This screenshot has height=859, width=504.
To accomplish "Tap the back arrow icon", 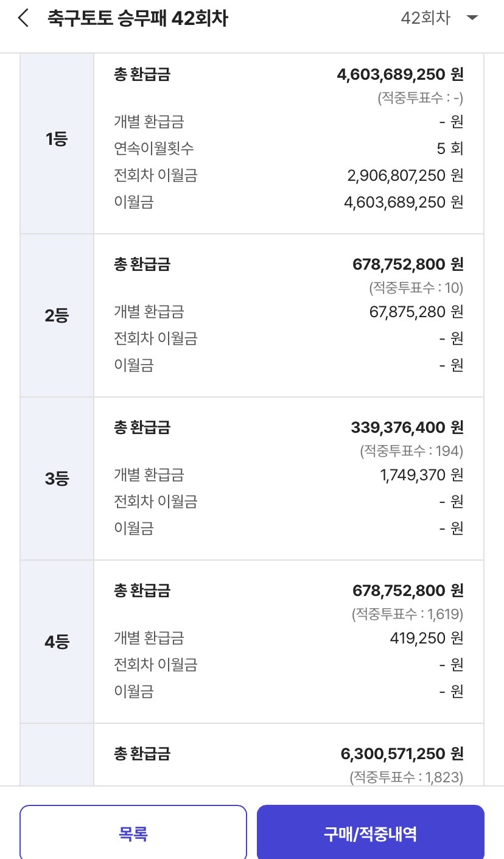I will tap(23, 18).
